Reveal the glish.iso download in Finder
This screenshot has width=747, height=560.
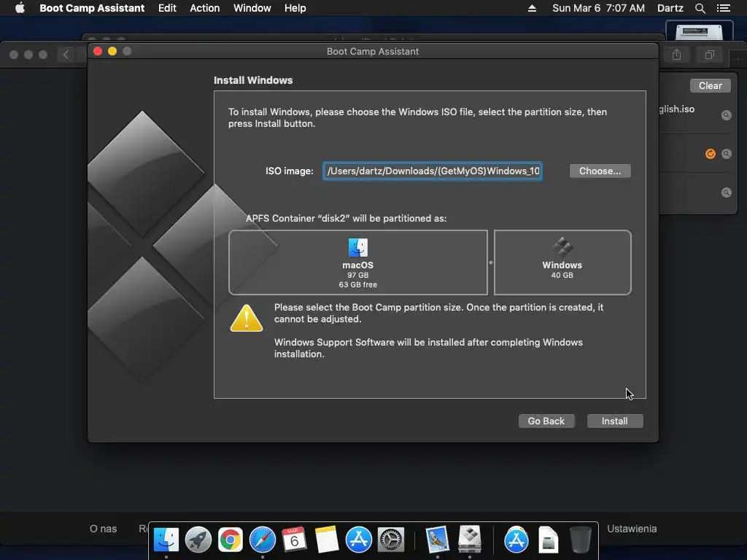tap(726, 114)
